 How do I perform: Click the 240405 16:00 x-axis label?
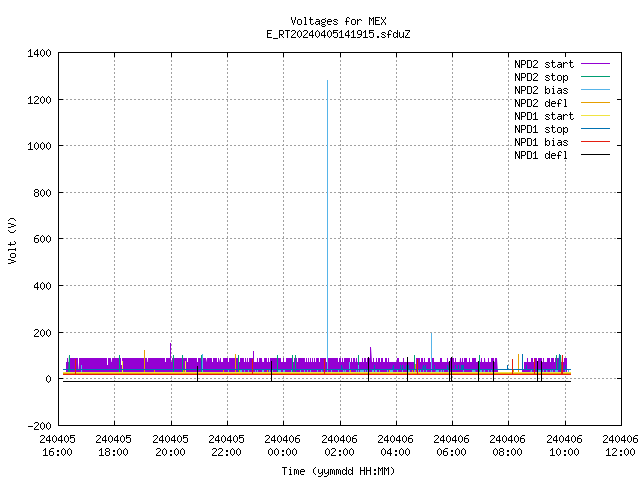tap(57, 446)
